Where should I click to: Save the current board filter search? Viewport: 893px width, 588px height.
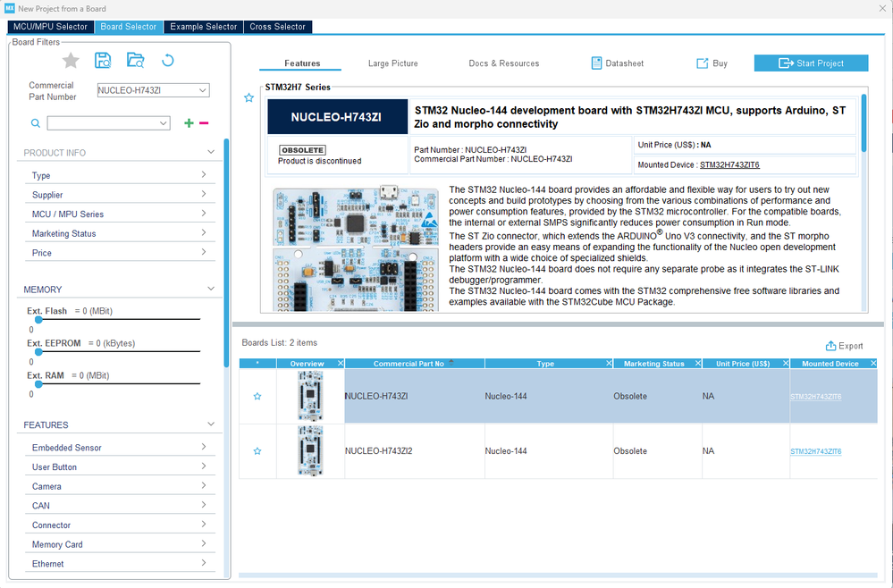pos(103,61)
